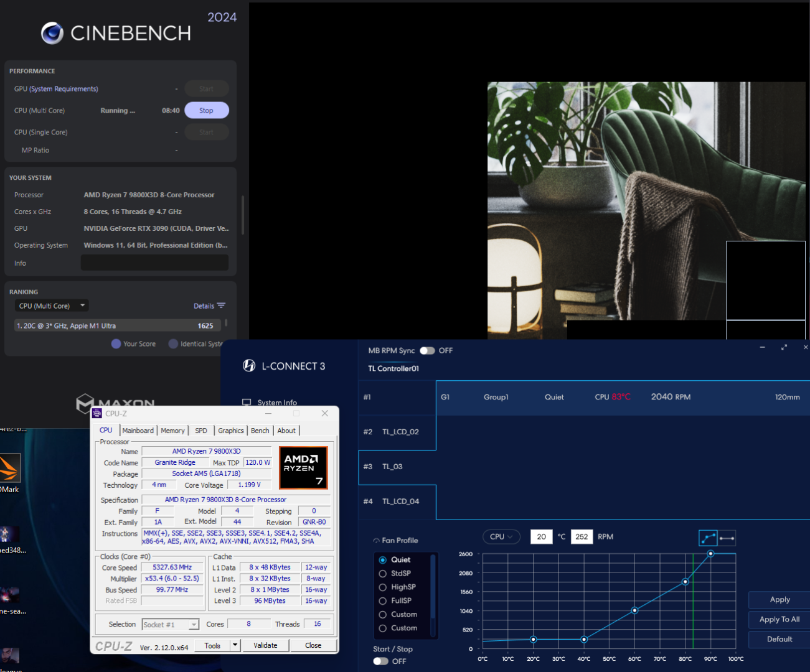
Task: Open the CPU temperature source dropdown
Action: click(x=501, y=536)
